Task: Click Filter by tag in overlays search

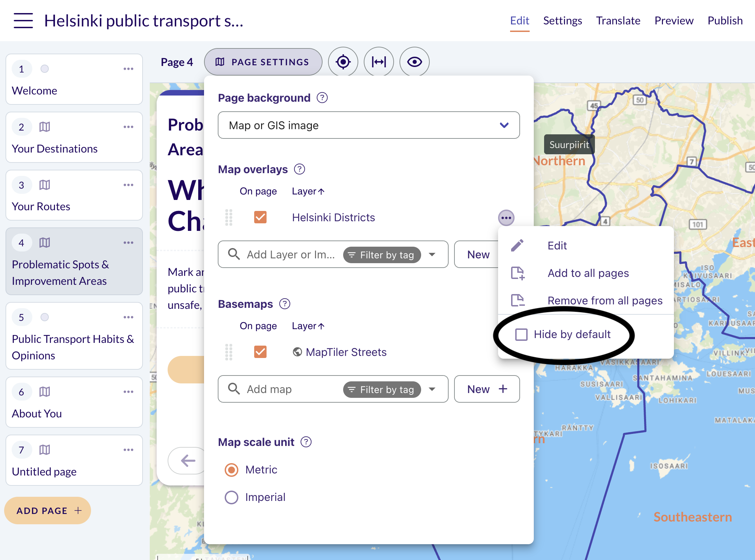Action: pyautogui.click(x=382, y=255)
